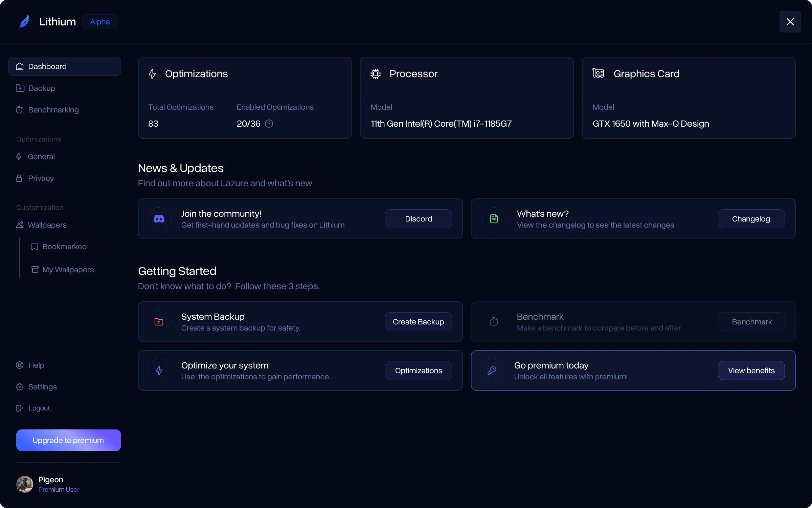Screen dimensions: 812x508
Task: Click the Benchmark stopwatch icon
Action: [493, 321]
